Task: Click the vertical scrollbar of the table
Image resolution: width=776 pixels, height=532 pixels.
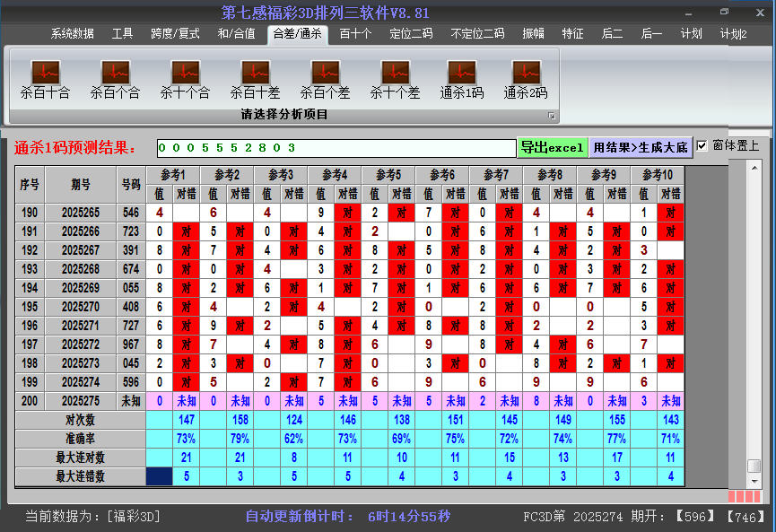Action: (x=754, y=314)
